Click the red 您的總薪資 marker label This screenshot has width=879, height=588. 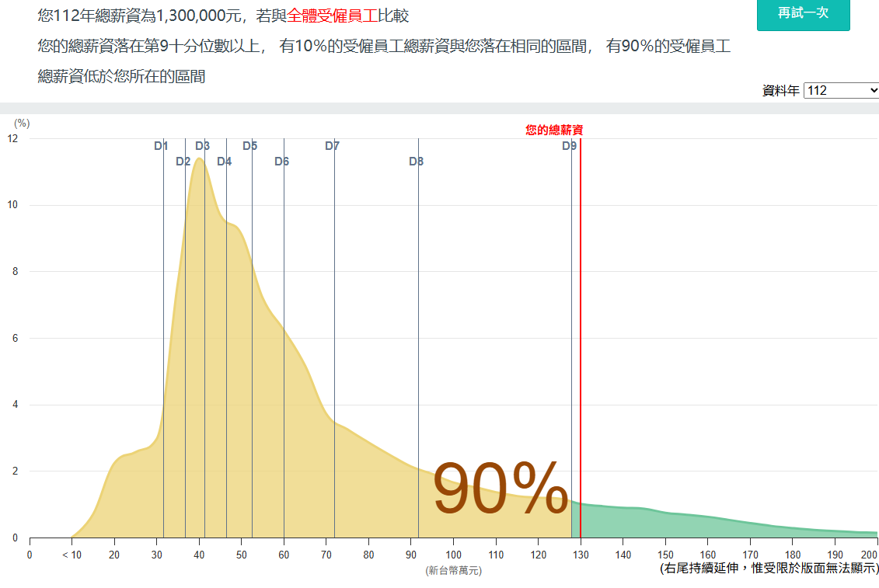point(554,130)
